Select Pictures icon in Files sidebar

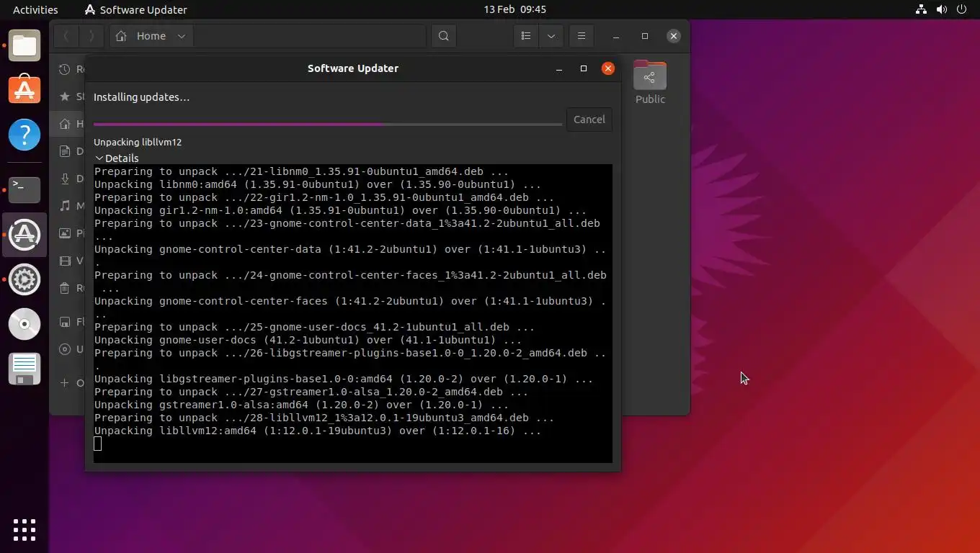(65, 233)
